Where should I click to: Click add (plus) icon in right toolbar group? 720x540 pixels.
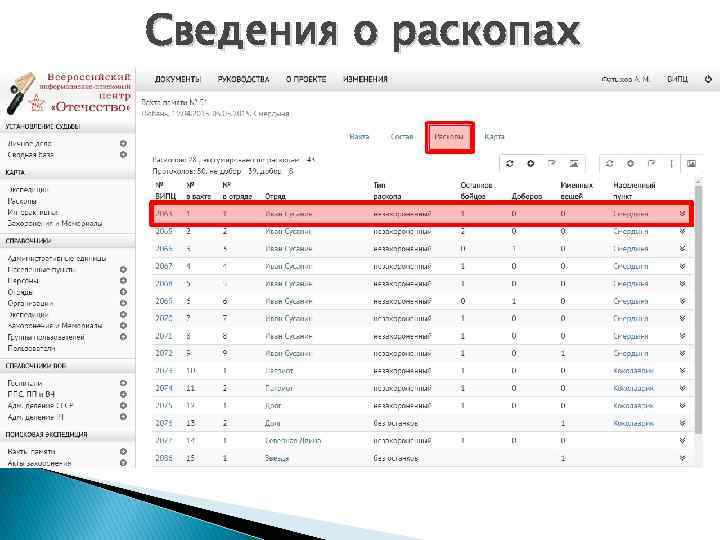click(630, 163)
